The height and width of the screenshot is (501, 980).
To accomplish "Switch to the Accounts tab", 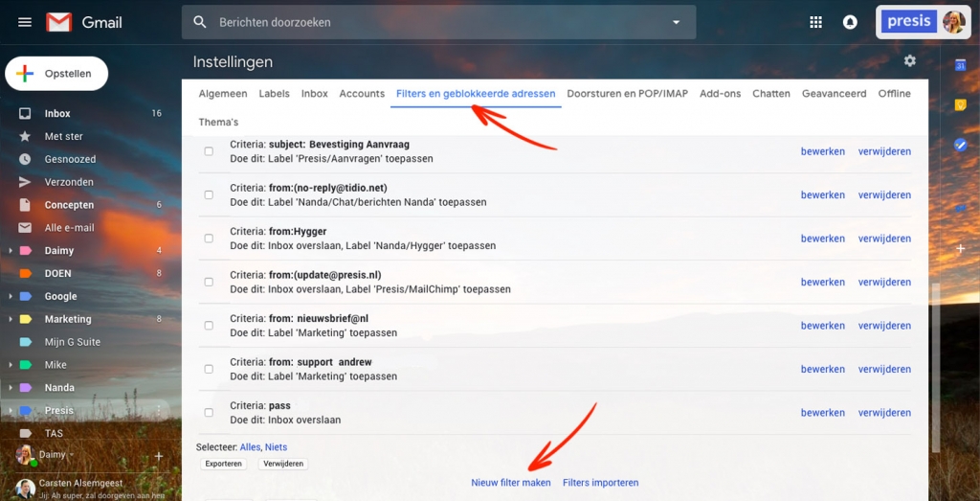I will tap(362, 94).
